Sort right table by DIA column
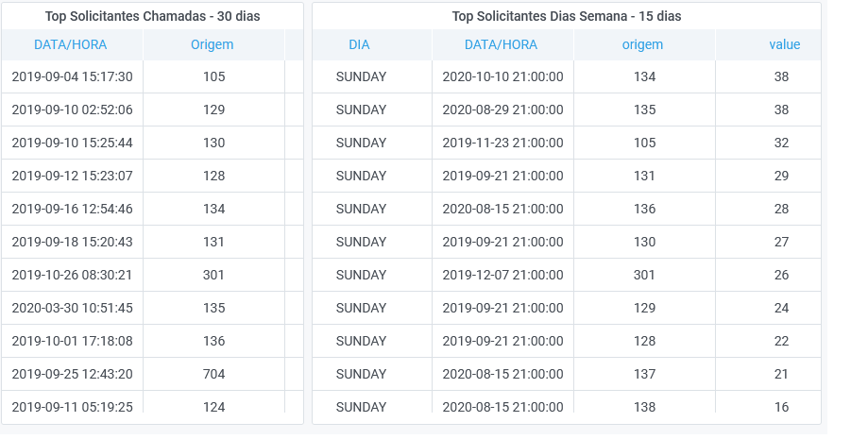Viewport: 868px width, 439px height. point(359,44)
